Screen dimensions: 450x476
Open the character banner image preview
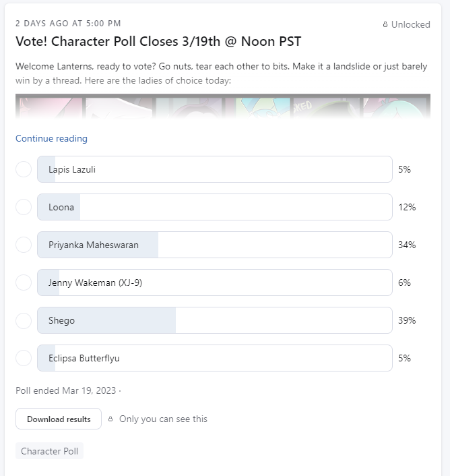tap(223, 107)
